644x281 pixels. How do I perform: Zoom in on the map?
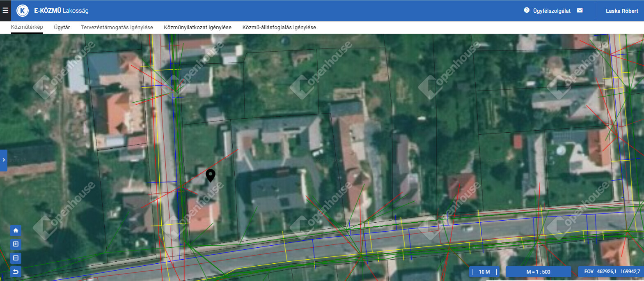[x=16, y=244]
